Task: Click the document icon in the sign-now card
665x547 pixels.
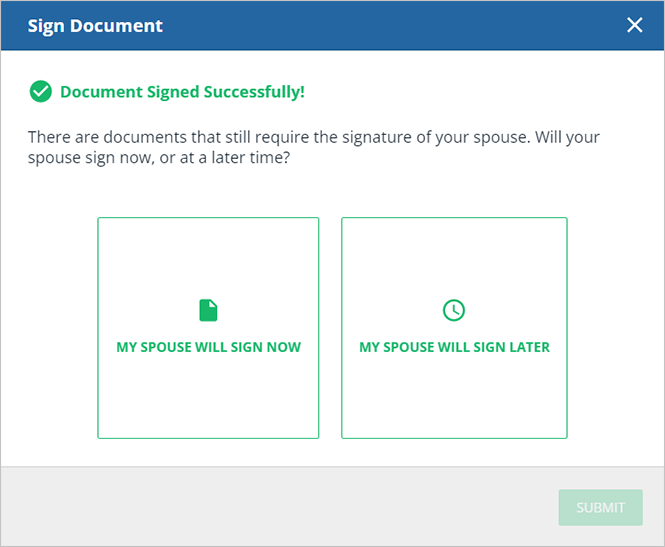Action: tap(208, 310)
